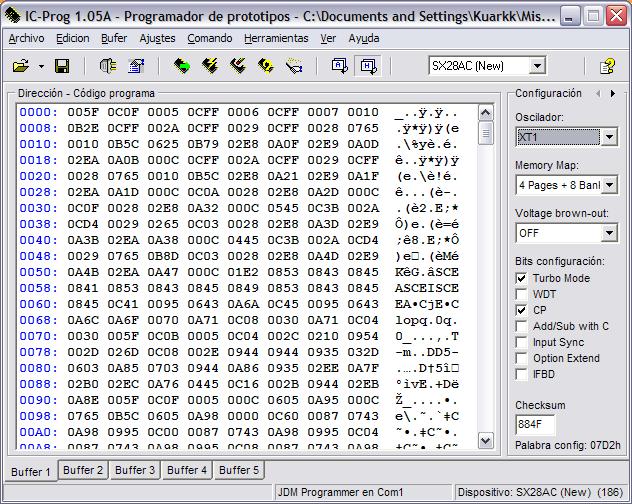
Task: Open the SX28AC device dropdown
Action: point(537,66)
